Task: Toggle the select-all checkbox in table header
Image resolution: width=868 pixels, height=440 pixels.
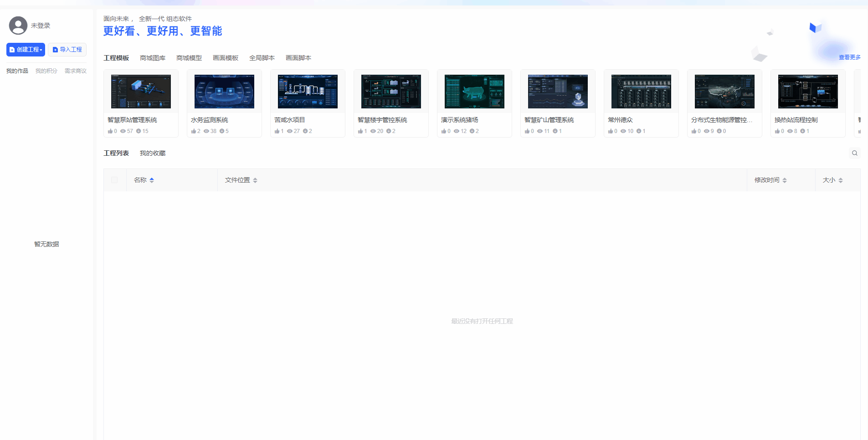Action: pyautogui.click(x=114, y=180)
